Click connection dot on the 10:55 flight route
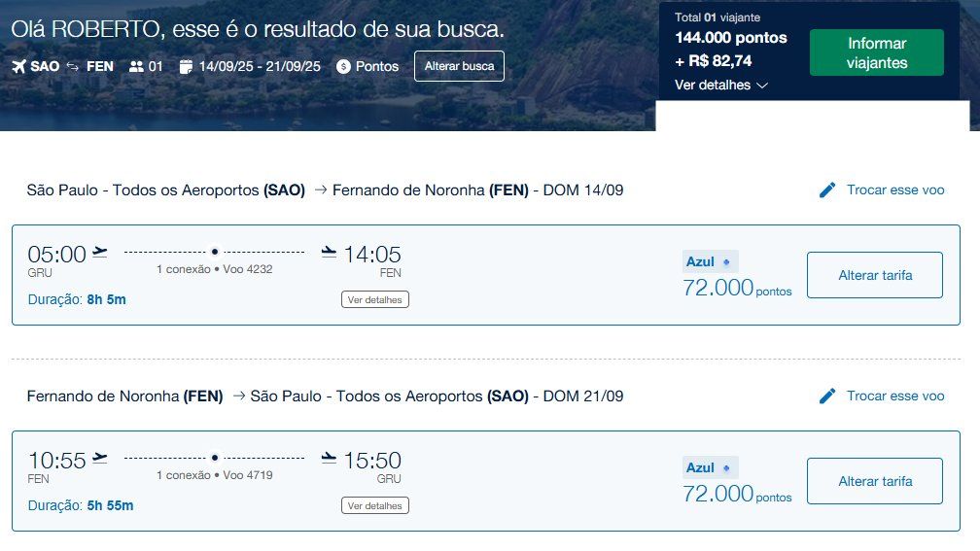 tap(215, 458)
